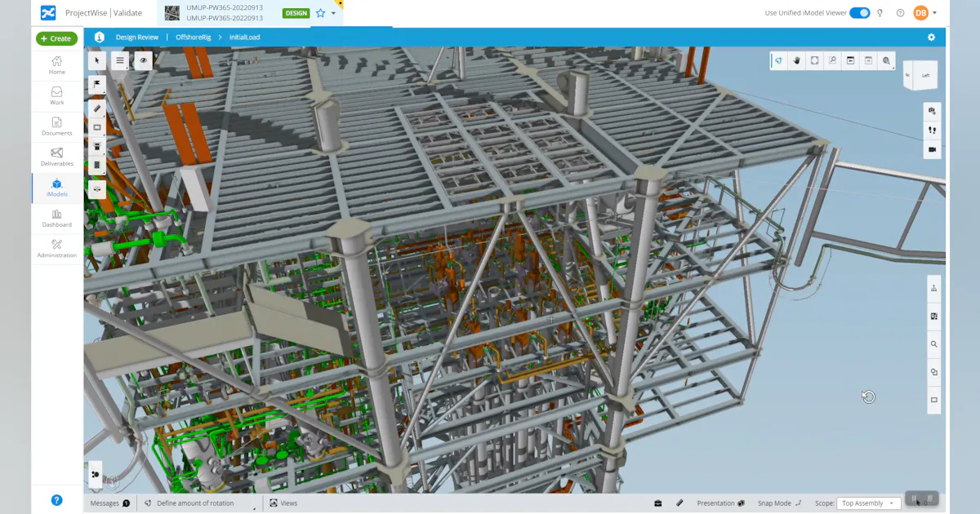Expand the model dropdown beside the DESIGN badge
980x514 pixels.
point(332,13)
